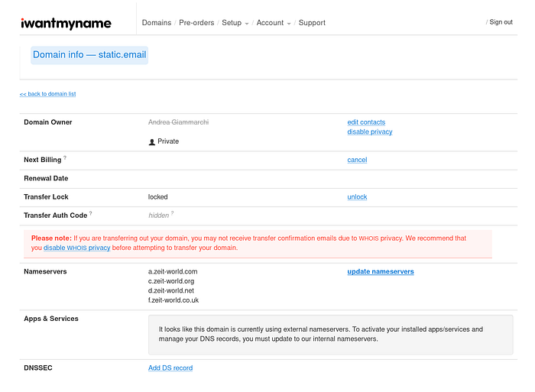This screenshot has height=392, width=535.
Task: Click the iwantmyname logo
Action: 66,23
